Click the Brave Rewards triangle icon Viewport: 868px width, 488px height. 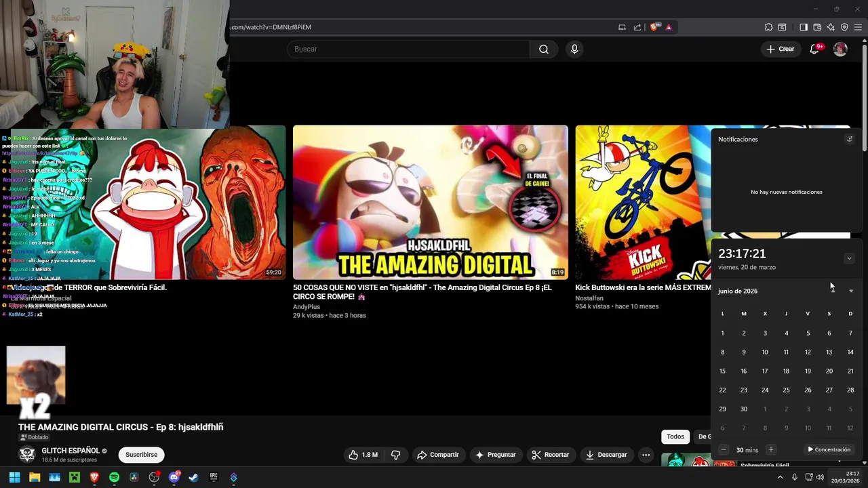tap(669, 27)
